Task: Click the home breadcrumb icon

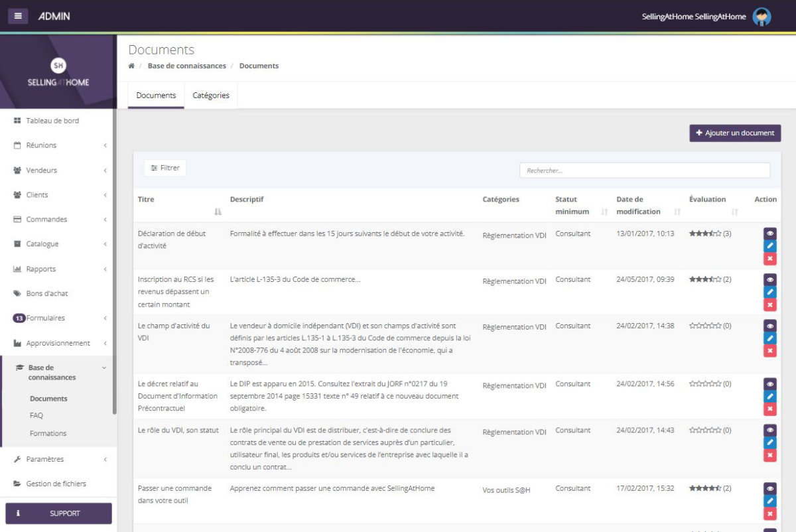Action: (x=131, y=66)
